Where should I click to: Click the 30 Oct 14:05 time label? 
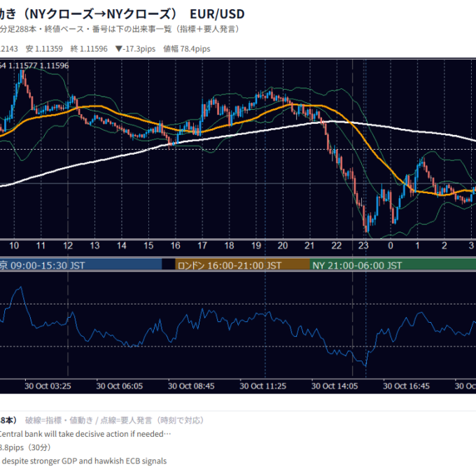[x=335, y=386]
